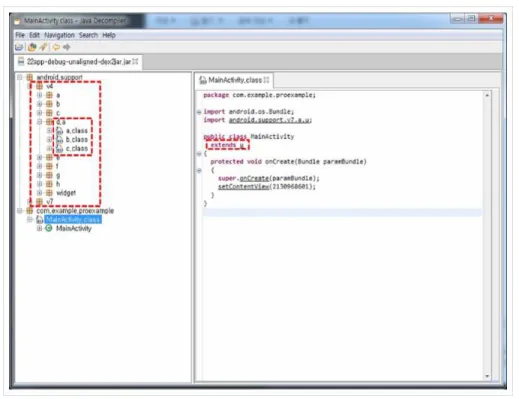Open the Edit menu
This screenshot has width=519, height=399.
[34, 35]
